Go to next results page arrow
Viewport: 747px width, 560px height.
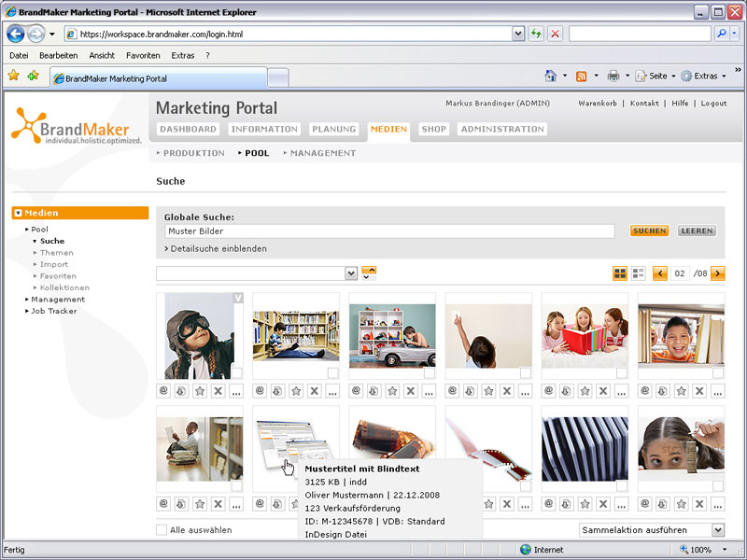pos(717,273)
